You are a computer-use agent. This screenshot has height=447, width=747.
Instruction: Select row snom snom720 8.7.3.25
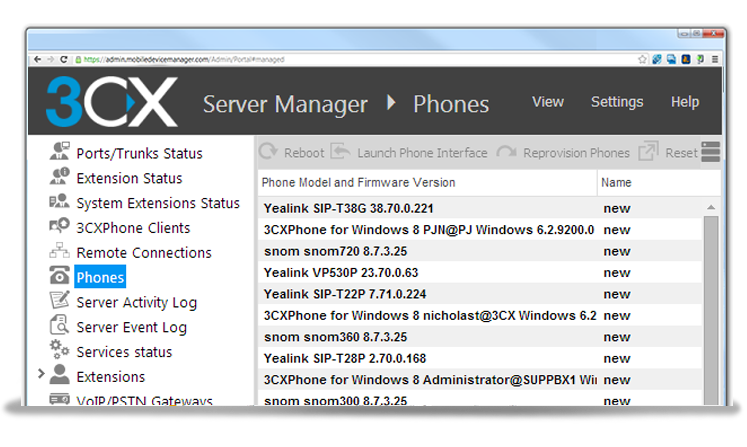pyautogui.click(x=480, y=251)
